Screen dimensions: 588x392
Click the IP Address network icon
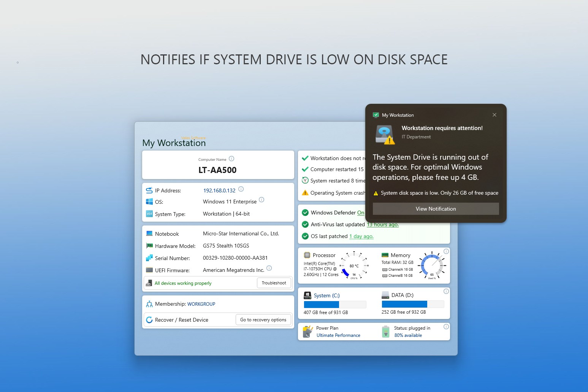(149, 190)
